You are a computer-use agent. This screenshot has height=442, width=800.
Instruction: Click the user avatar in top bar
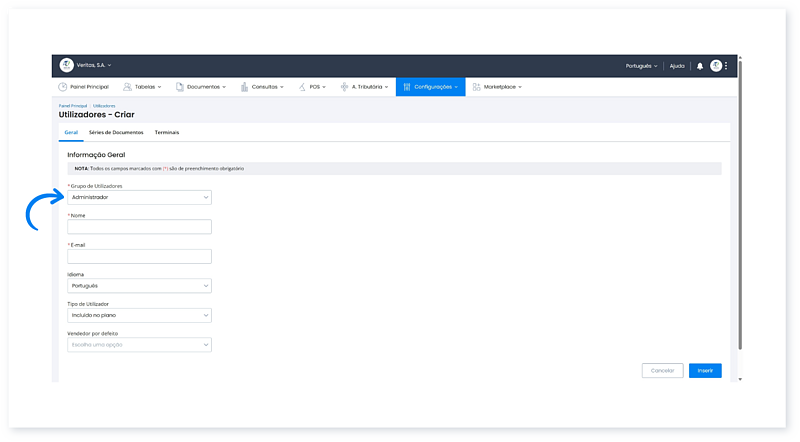[x=716, y=65]
